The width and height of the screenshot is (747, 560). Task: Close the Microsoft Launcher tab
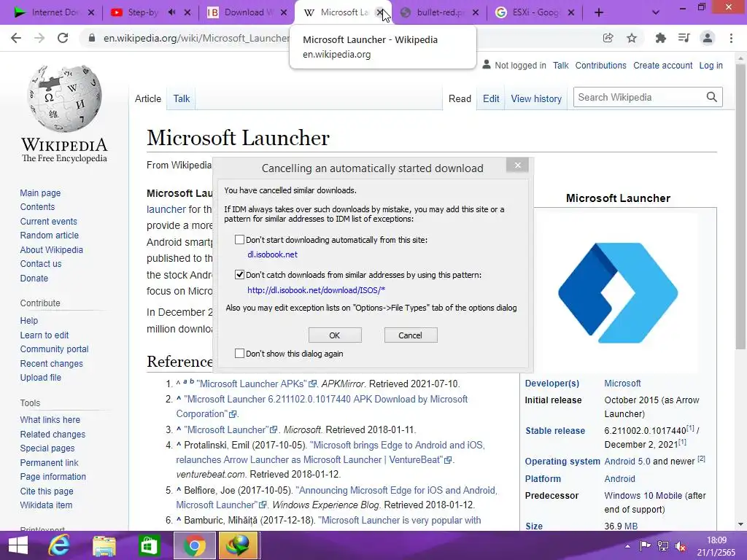coord(379,12)
